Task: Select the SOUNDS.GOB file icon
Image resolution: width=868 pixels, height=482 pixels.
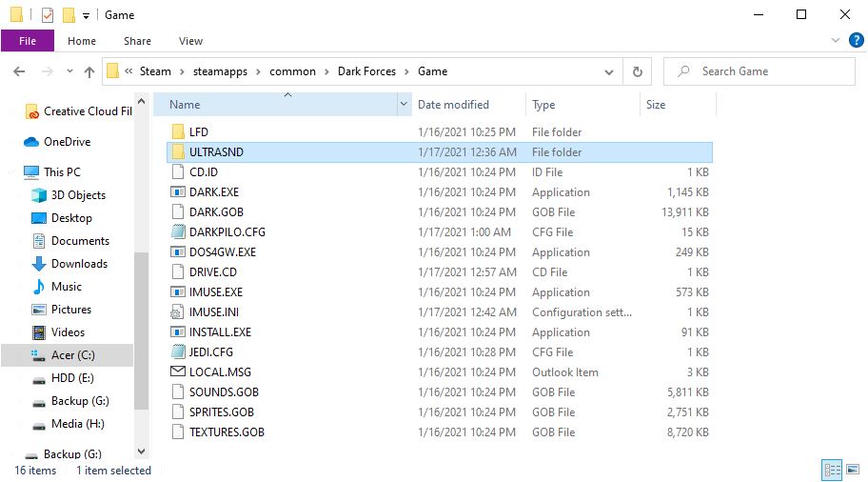Action: [x=178, y=392]
